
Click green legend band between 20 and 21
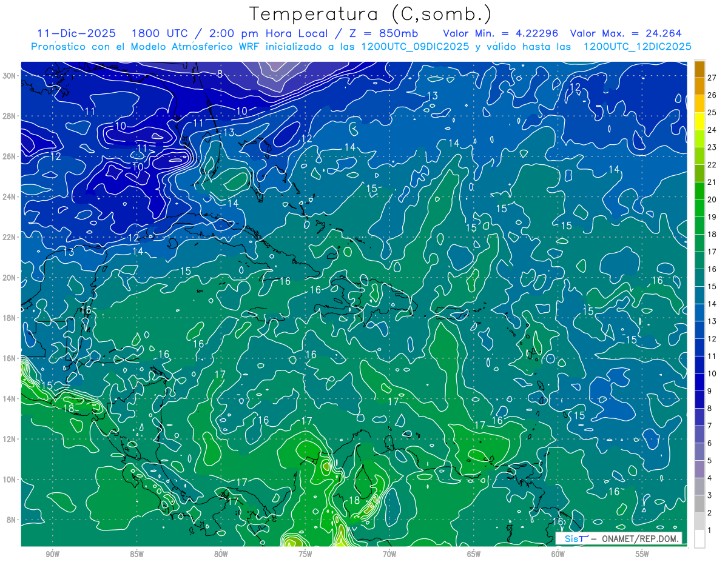699,190
